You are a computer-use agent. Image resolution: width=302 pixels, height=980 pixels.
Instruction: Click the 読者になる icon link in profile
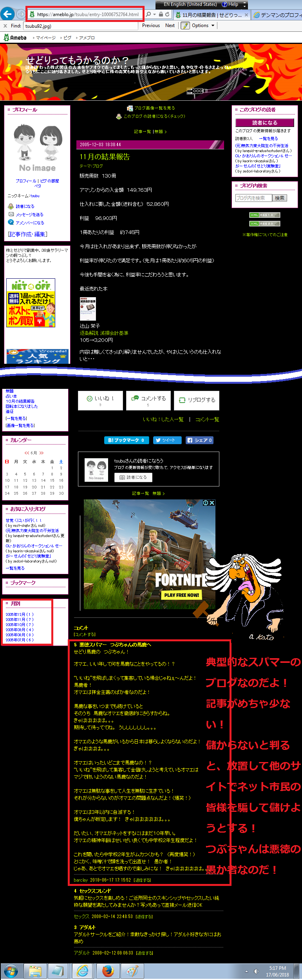tap(11, 206)
